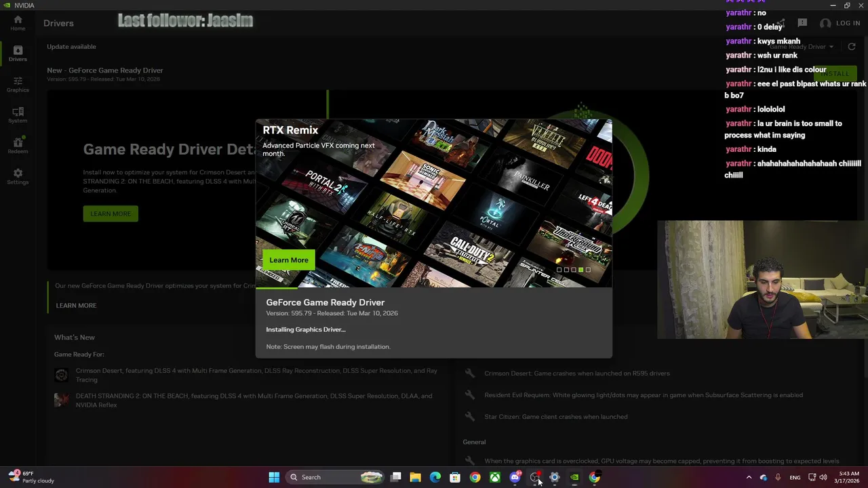Click LEARN MORE under Game Ready Driver Details
The height and width of the screenshot is (488, 868).
pos(111,213)
